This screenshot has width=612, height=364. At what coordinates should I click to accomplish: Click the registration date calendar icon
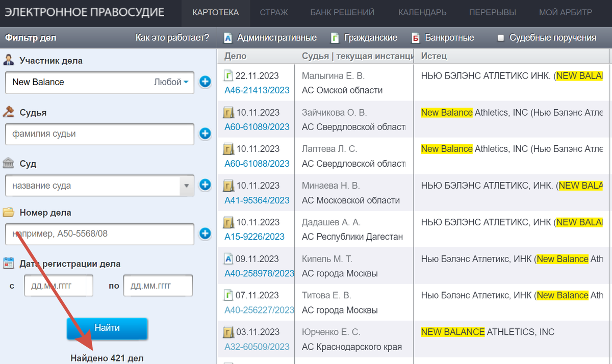tap(8, 264)
